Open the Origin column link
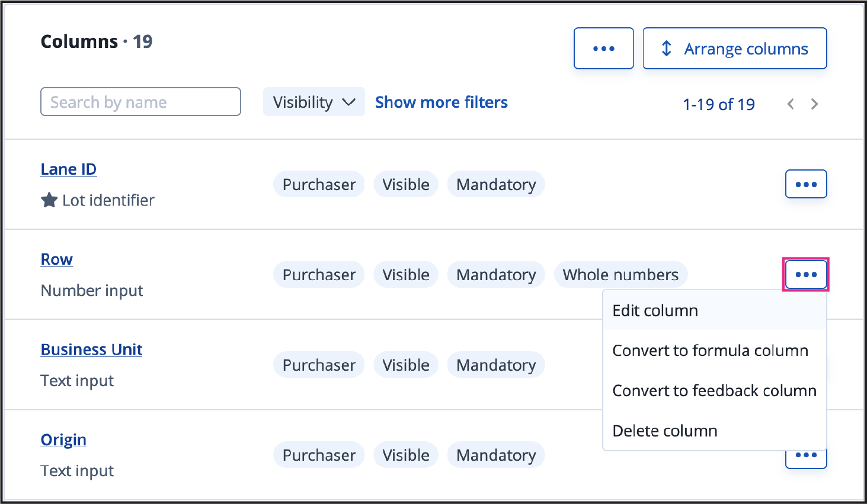 point(63,440)
